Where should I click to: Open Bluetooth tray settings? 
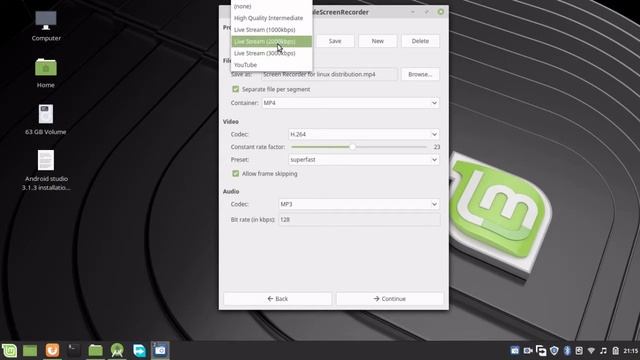(x=567, y=350)
